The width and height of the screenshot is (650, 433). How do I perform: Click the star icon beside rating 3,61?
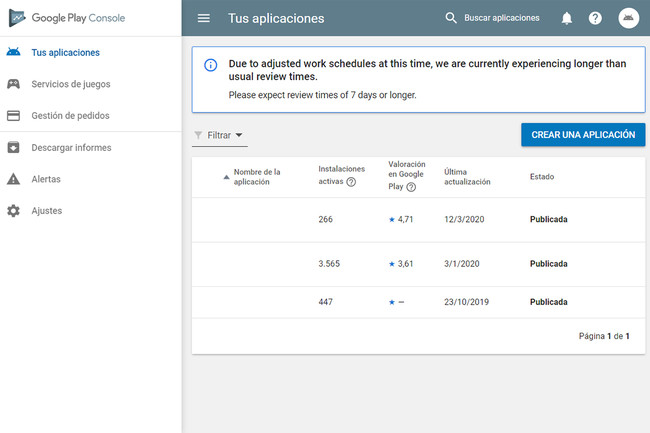(x=392, y=264)
